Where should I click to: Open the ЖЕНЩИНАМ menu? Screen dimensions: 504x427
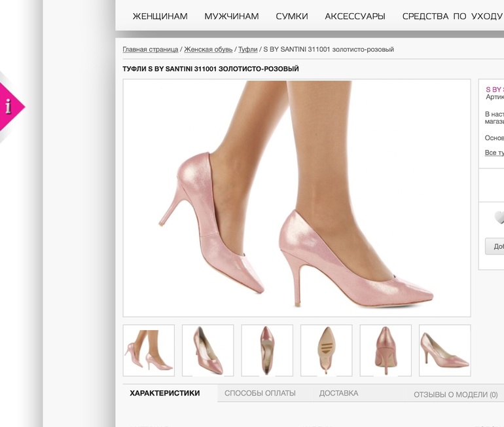[x=160, y=16]
